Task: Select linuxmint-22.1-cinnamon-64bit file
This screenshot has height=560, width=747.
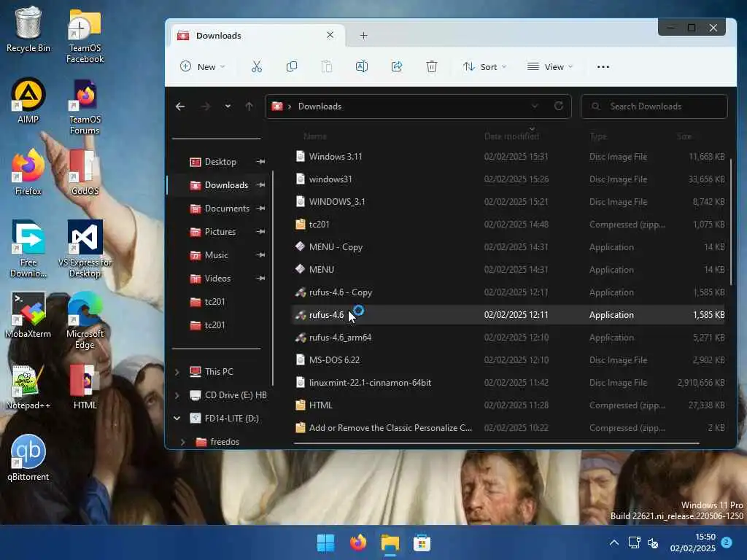Action: click(508, 383)
